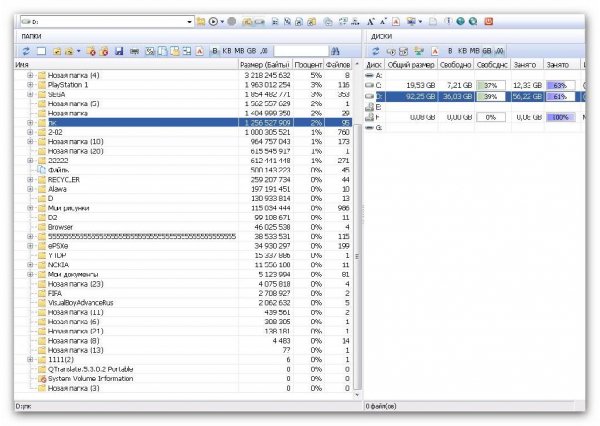Decrease font size with small A icon
This screenshot has width=600, height=426.
pos(383,22)
